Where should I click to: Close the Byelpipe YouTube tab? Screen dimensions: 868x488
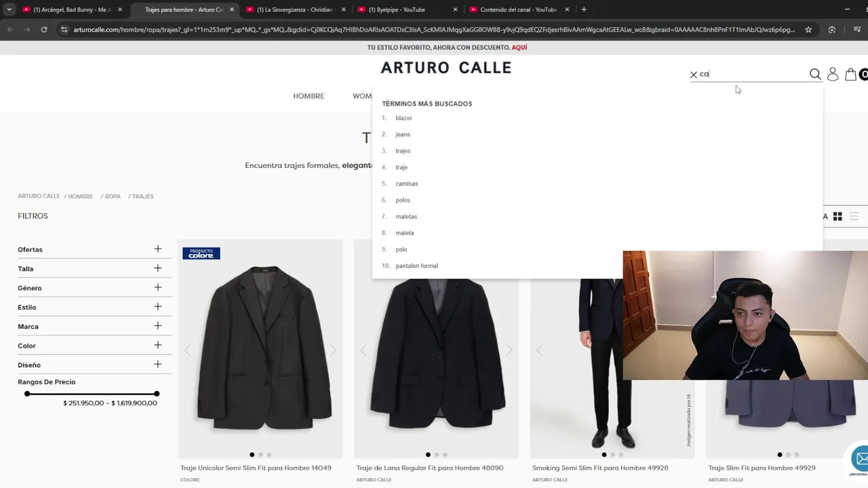[455, 9]
